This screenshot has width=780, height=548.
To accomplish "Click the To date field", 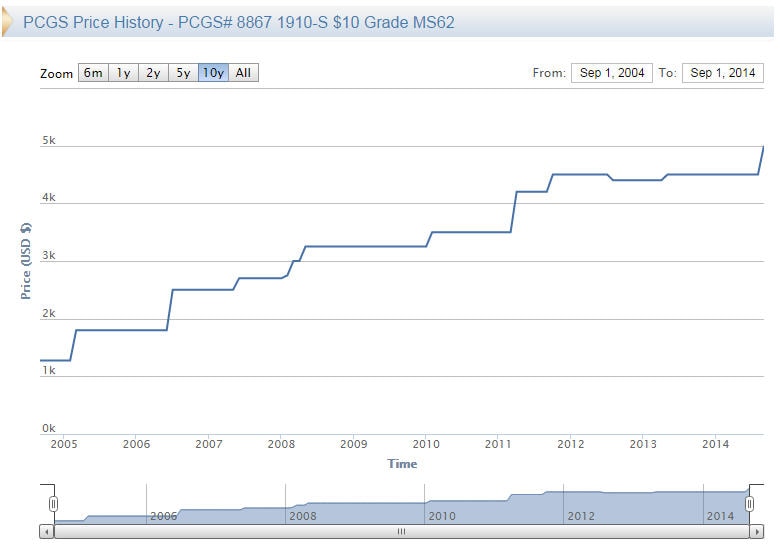I will [x=722, y=73].
